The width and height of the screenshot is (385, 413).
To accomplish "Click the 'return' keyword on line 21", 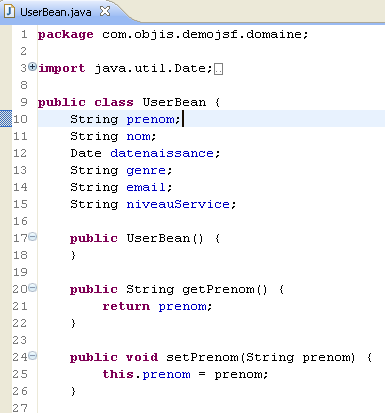I will pos(126,306).
